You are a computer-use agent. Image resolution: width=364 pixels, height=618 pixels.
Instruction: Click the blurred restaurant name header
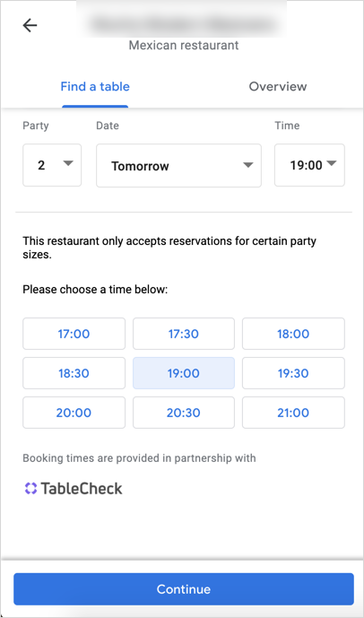coord(182,24)
